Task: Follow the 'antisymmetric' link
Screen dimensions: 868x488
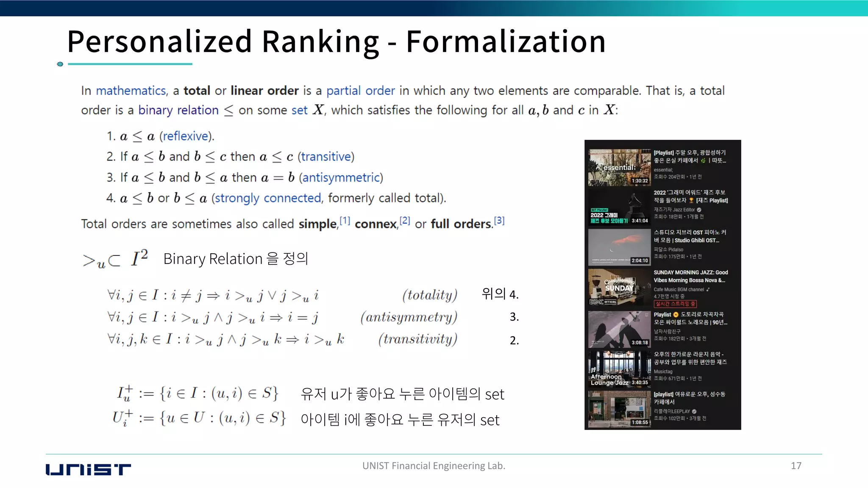Action: (341, 177)
